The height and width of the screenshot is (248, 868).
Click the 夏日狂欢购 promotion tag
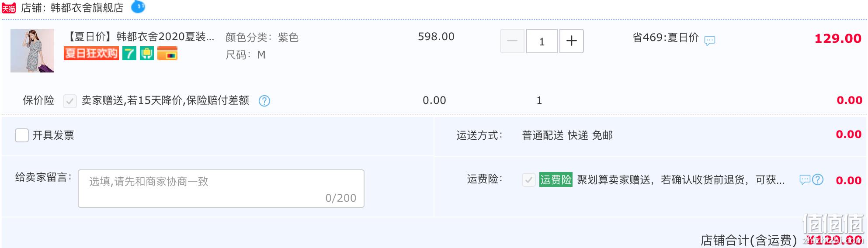point(91,53)
